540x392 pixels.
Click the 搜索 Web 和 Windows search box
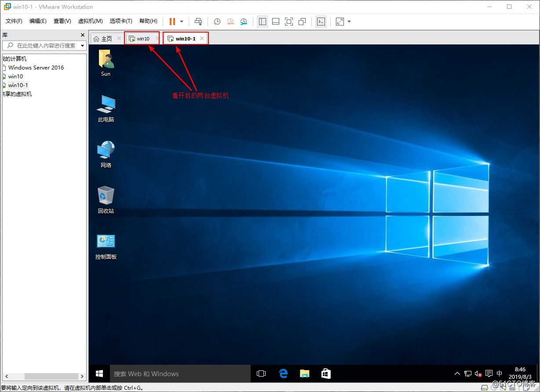point(180,374)
